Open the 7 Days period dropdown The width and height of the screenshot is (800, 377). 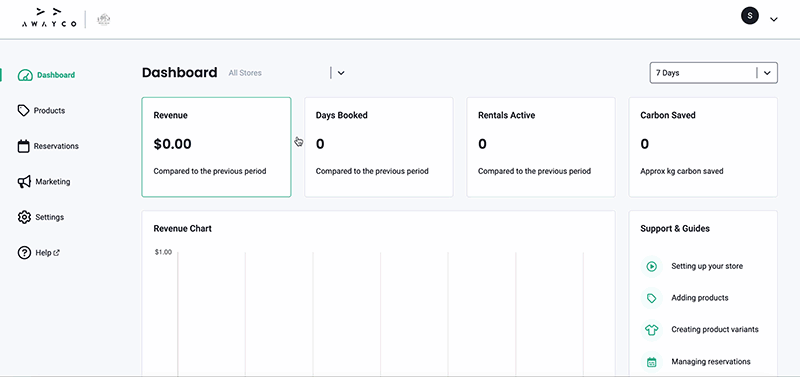point(713,73)
